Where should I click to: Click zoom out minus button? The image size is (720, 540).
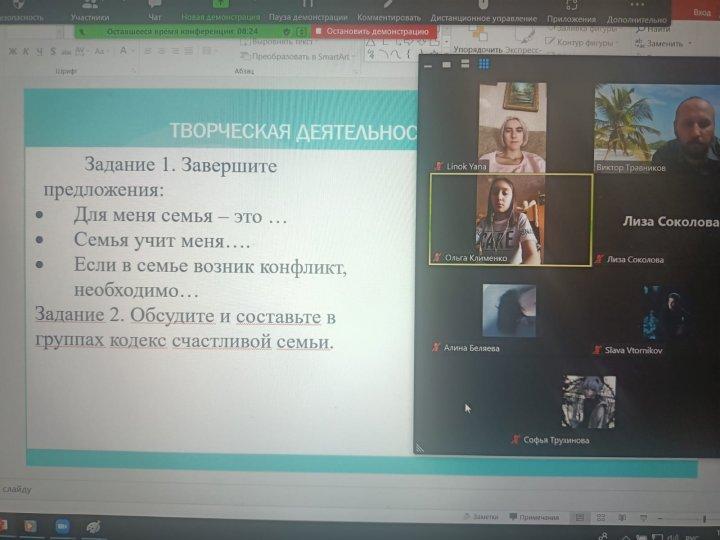pos(660,518)
